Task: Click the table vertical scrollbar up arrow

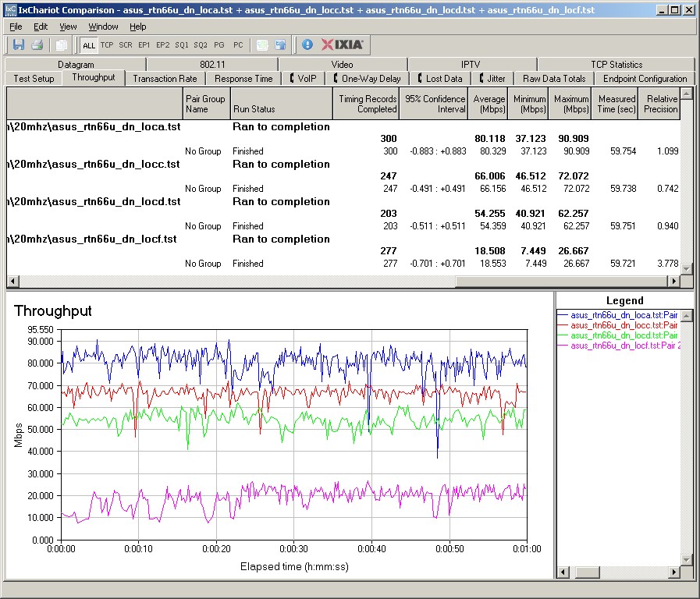Action: [x=687, y=94]
